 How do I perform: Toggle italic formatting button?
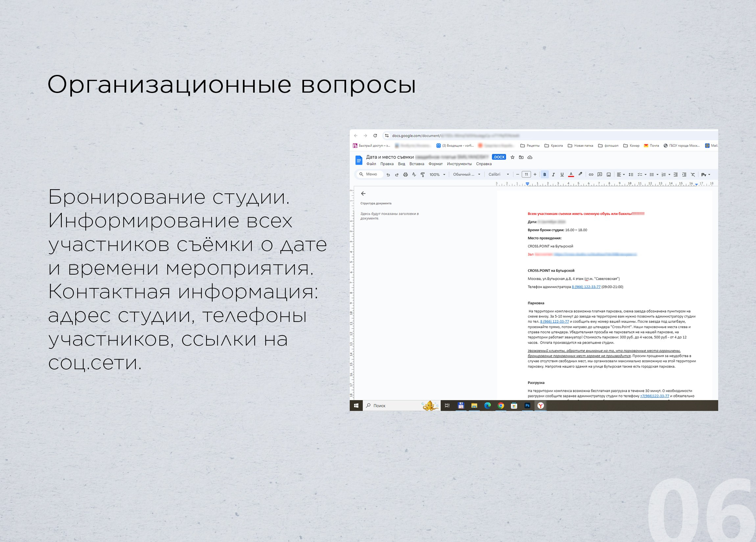pos(553,174)
